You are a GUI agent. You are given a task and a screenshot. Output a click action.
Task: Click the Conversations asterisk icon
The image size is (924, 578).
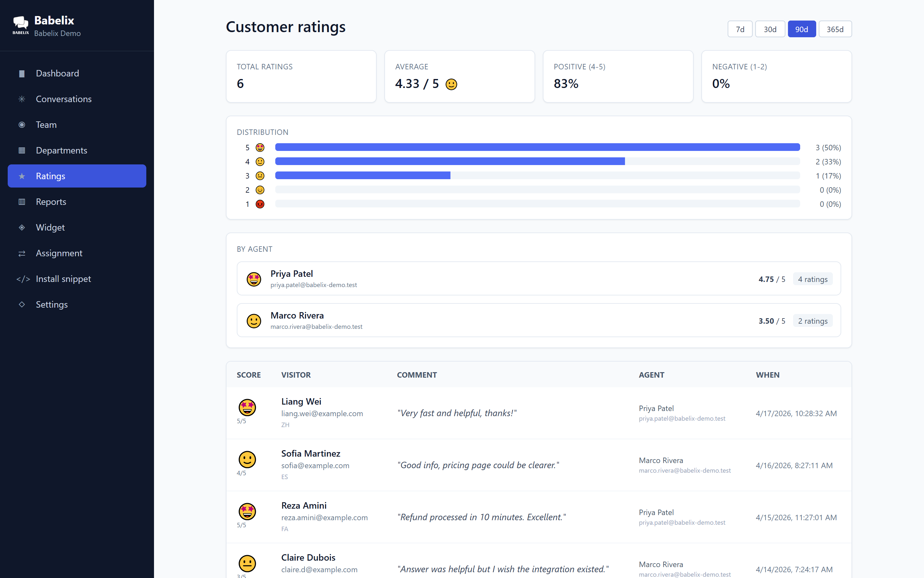22,99
